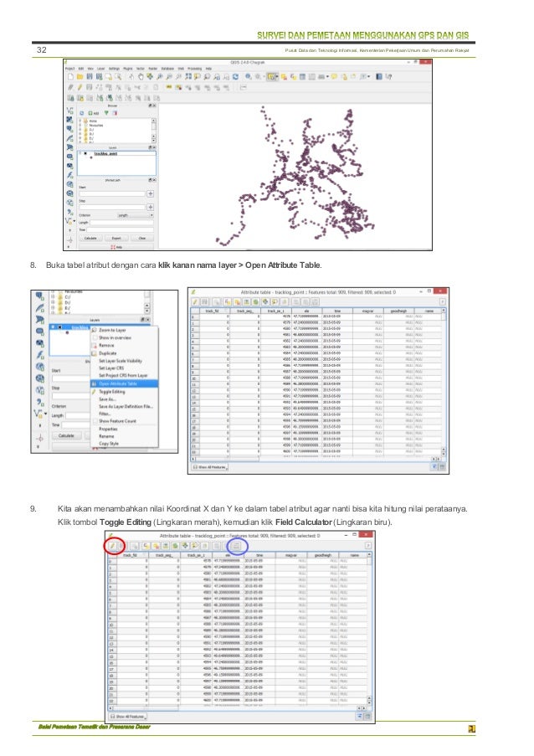
Task: Click Pan map to selected rows icon, bottom table
Action: 185,546
